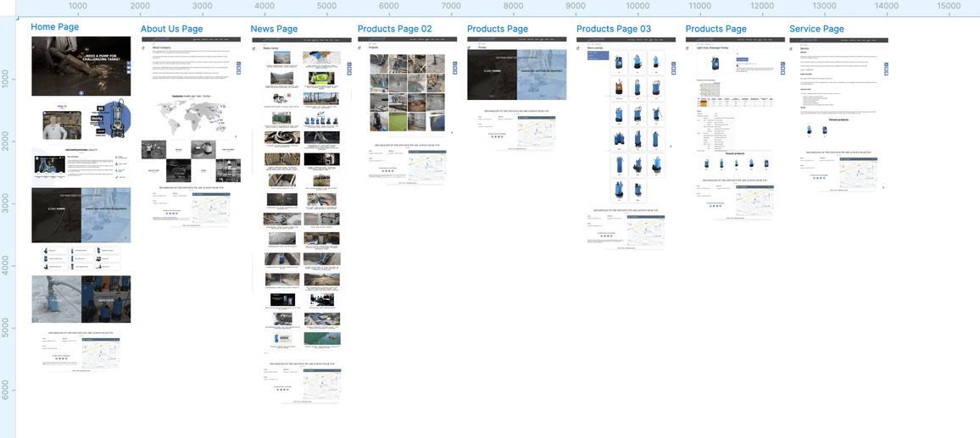Click the "Products Page 03" frame label

click(614, 29)
